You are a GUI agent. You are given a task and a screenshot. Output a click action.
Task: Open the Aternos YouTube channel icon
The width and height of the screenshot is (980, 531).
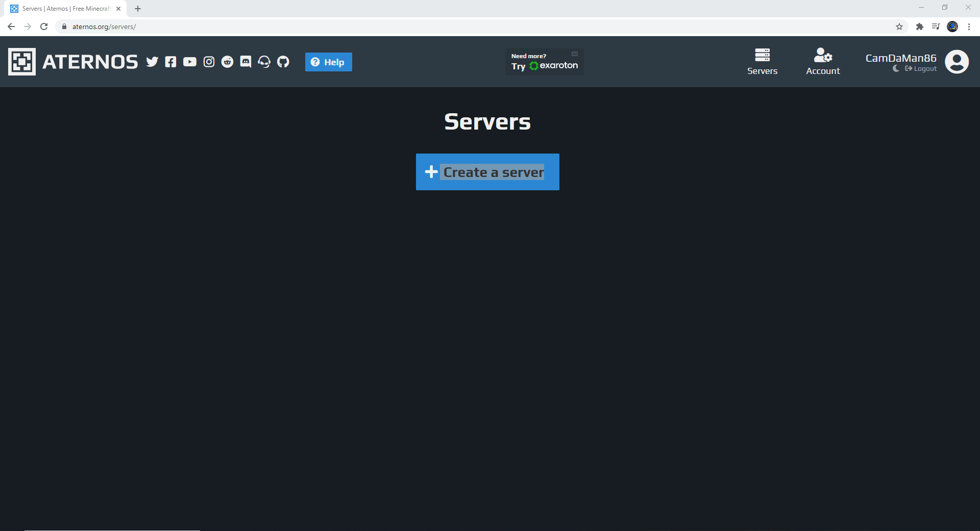coord(190,62)
